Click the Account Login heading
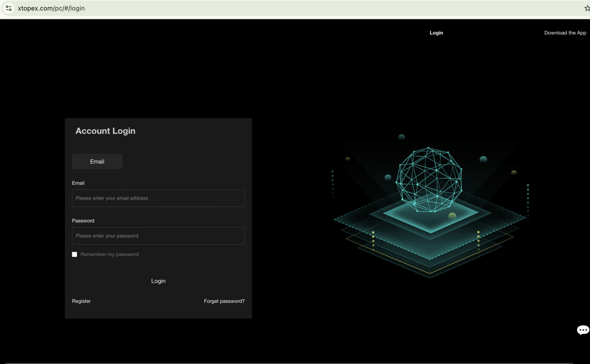This screenshot has width=590, height=364. (105, 131)
